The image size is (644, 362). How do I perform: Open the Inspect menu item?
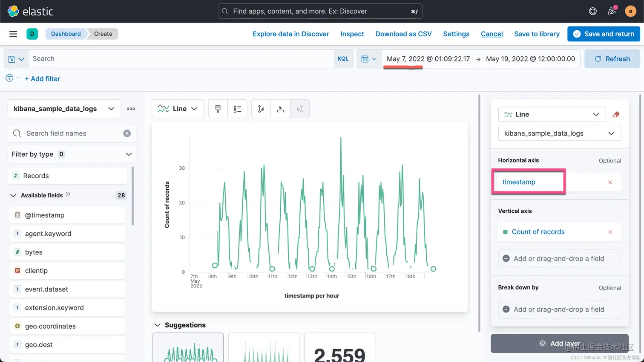pyautogui.click(x=352, y=34)
